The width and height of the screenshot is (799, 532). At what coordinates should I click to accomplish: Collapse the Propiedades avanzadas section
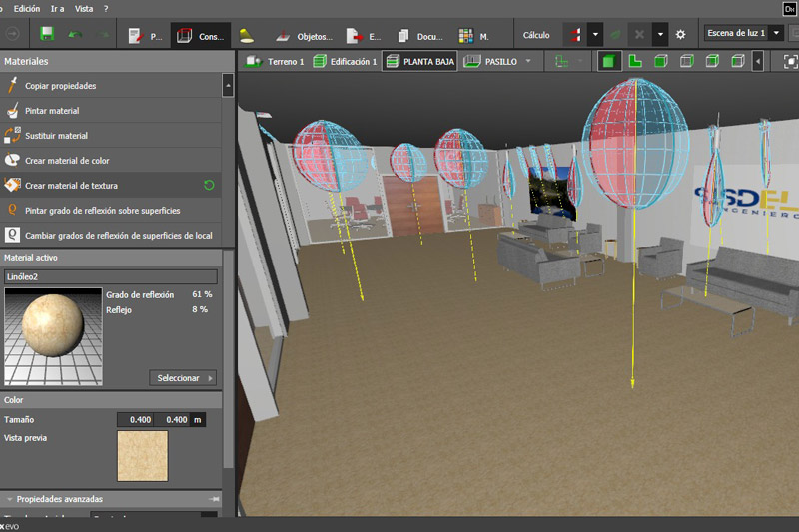point(10,499)
